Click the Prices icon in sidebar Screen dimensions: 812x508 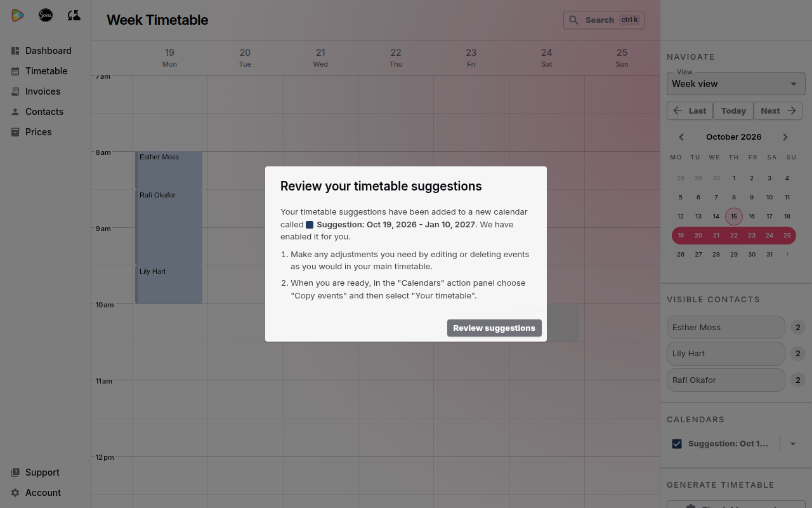click(x=15, y=132)
